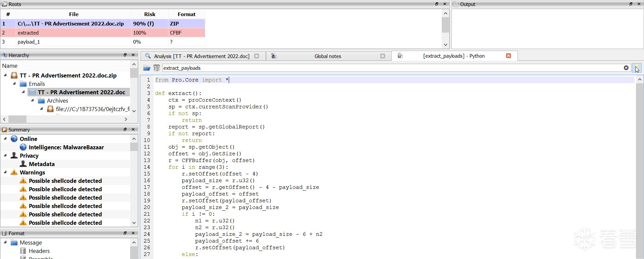
Task: Click the Summary list scroll-down arrow
Action: coord(134,223)
